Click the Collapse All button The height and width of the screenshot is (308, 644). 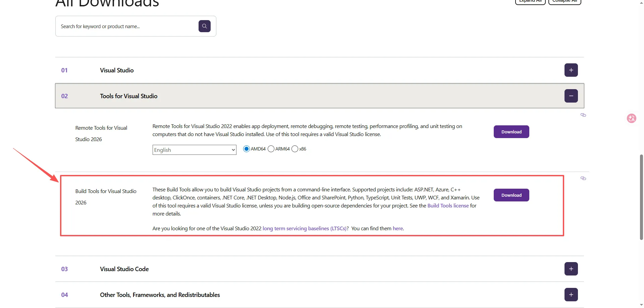[565, 1]
